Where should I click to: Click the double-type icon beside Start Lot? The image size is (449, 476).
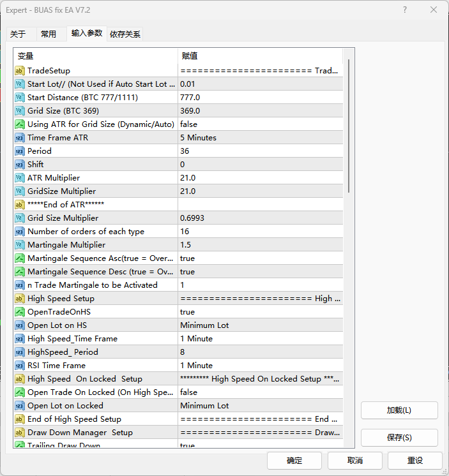pyautogui.click(x=20, y=84)
